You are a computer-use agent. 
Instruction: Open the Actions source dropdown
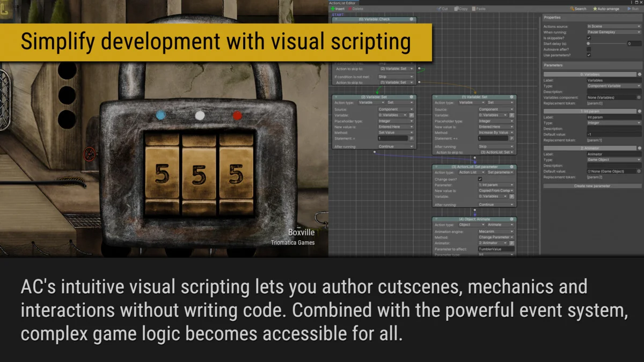pos(613,26)
